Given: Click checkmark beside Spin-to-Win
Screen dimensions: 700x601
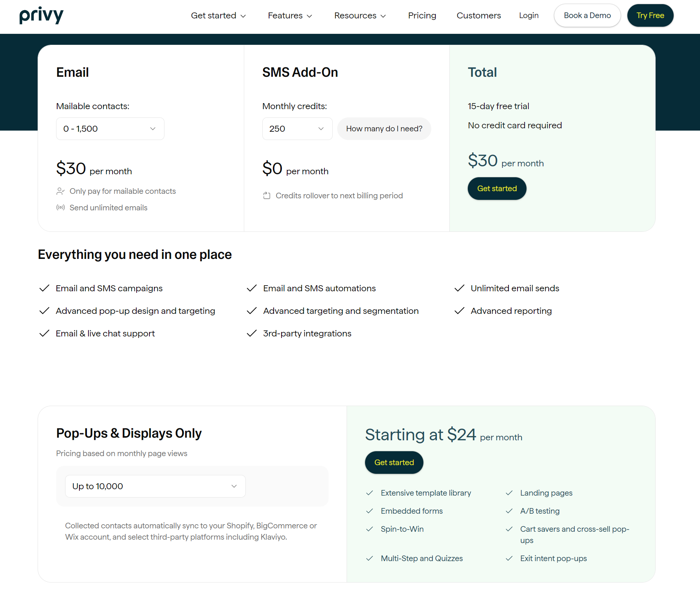Looking at the screenshot, I should pos(370,529).
